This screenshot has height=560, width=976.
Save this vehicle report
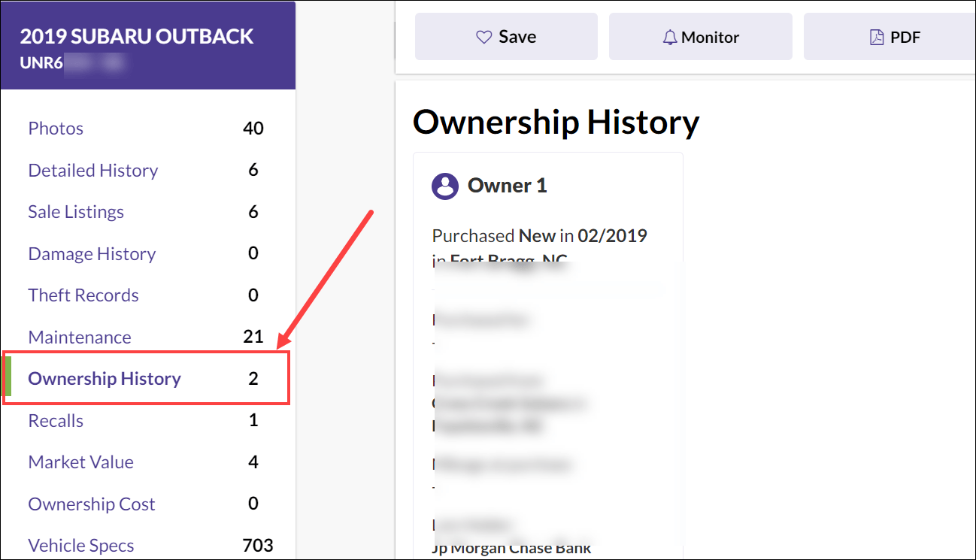506,35
